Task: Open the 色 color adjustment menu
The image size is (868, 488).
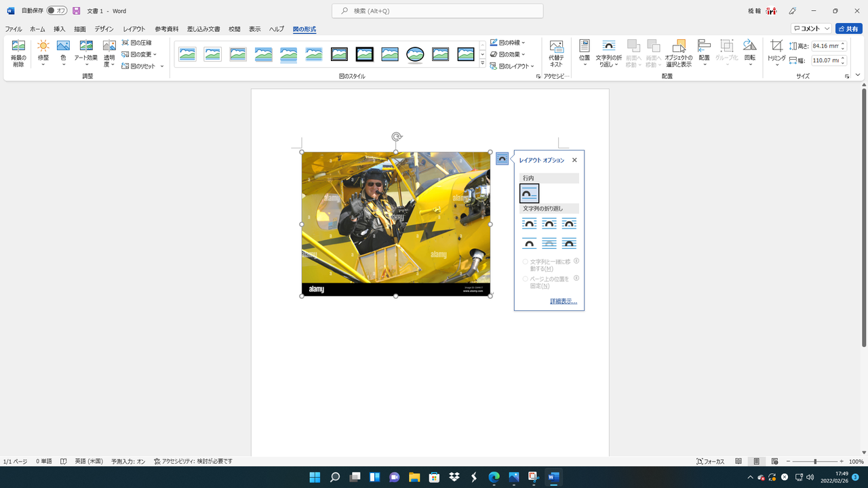Action: 63,54
